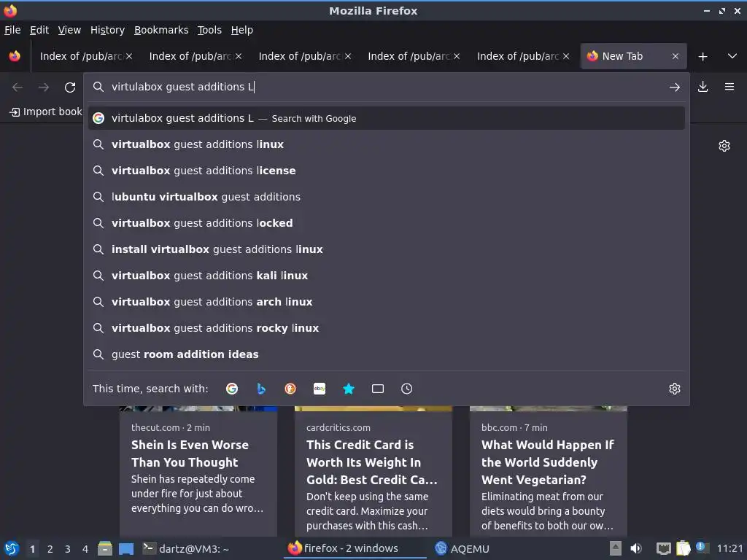The width and height of the screenshot is (747, 560).
Task: Open the system start menu icon in taskbar
Action: 12,548
